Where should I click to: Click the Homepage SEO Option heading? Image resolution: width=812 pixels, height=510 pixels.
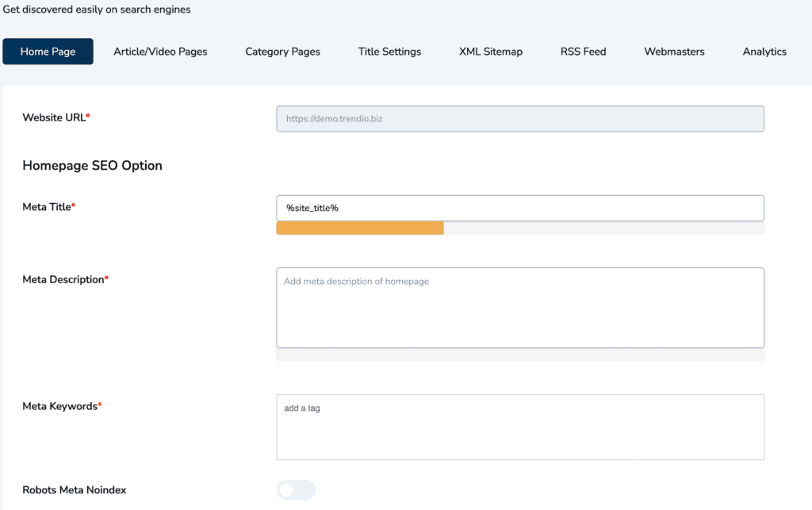tap(93, 165)
